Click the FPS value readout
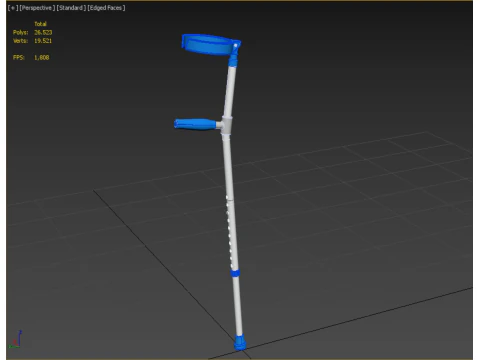This screenshot has height=360, width=480. [42, 57]
